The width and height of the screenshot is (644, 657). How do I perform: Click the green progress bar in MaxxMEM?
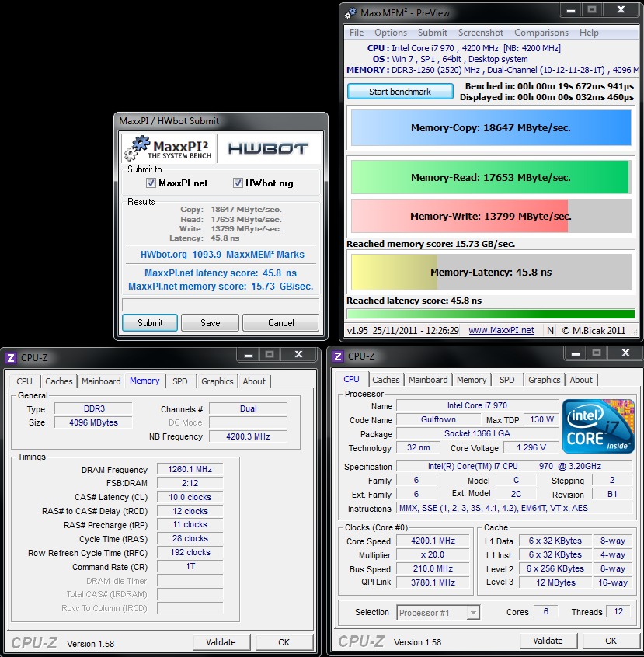(x=491, y=315)
